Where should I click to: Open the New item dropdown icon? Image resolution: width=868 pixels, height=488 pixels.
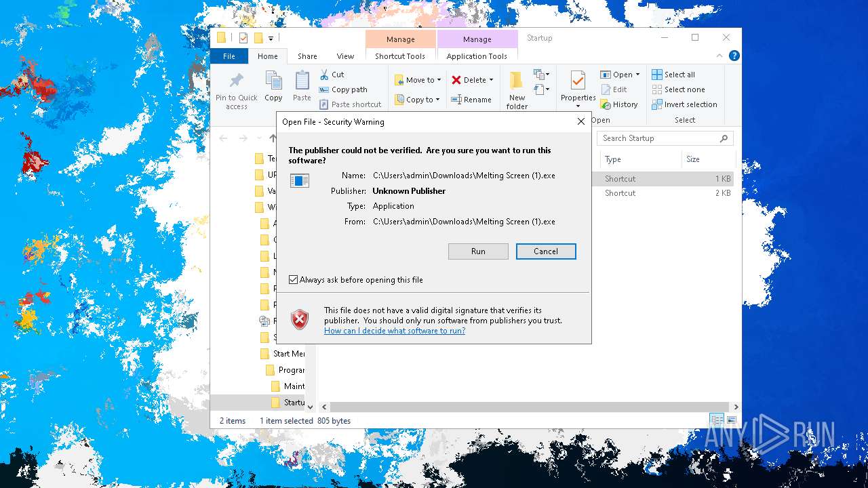pos(541,75)
